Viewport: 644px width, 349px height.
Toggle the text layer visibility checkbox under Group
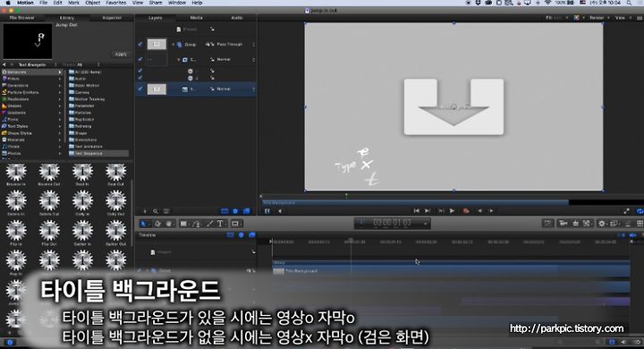(140, 59)
